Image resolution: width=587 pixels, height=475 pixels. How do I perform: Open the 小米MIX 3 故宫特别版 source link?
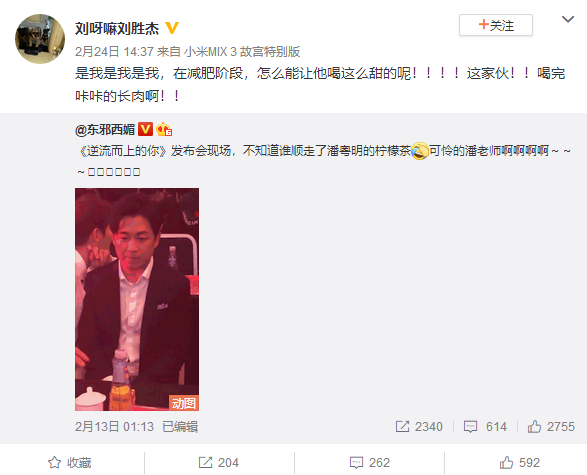(242, 52)
